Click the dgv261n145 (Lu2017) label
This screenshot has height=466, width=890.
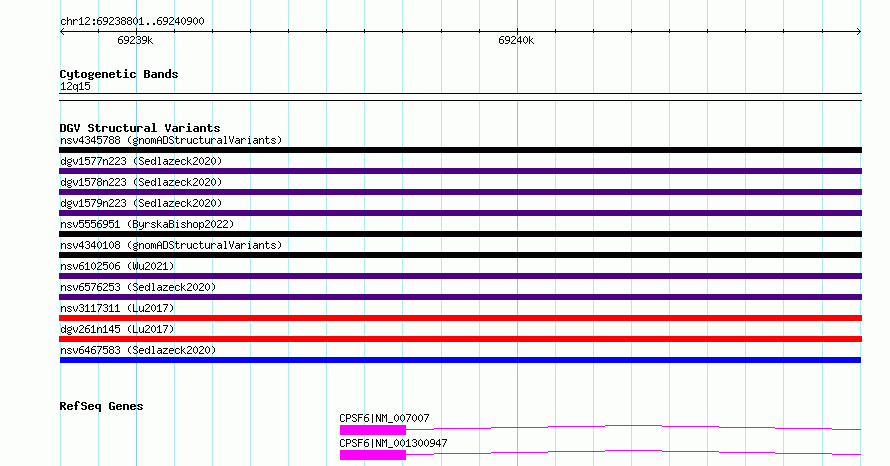click(117, 329)
